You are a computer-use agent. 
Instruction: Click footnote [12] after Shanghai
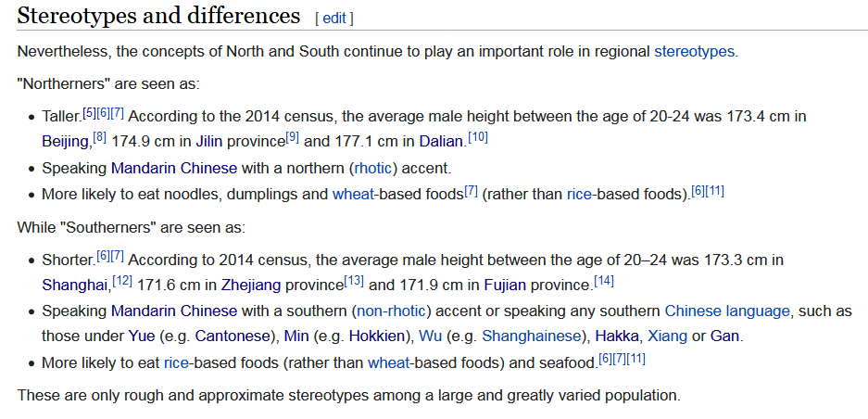tap(121, 281)
